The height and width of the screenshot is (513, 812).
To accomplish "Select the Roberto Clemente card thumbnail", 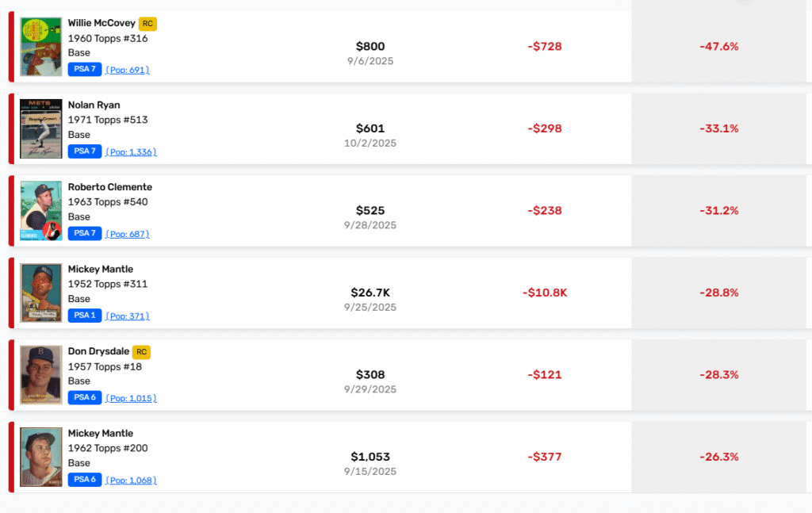I will point(41,211).
